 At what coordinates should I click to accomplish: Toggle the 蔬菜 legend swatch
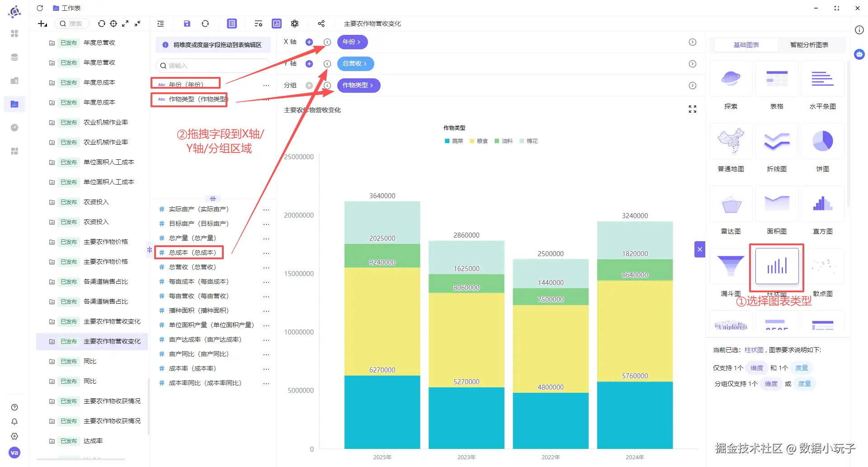(x=447, y=141)
